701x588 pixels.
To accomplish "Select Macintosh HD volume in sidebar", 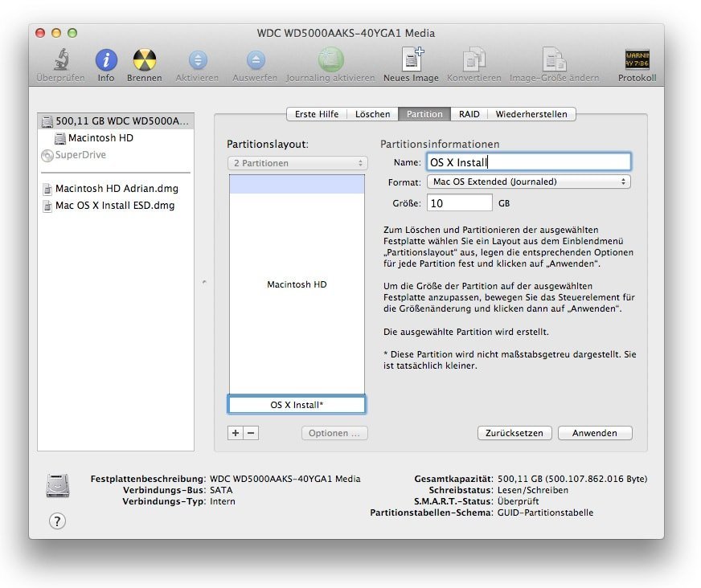I will click(x=100, y=138).
